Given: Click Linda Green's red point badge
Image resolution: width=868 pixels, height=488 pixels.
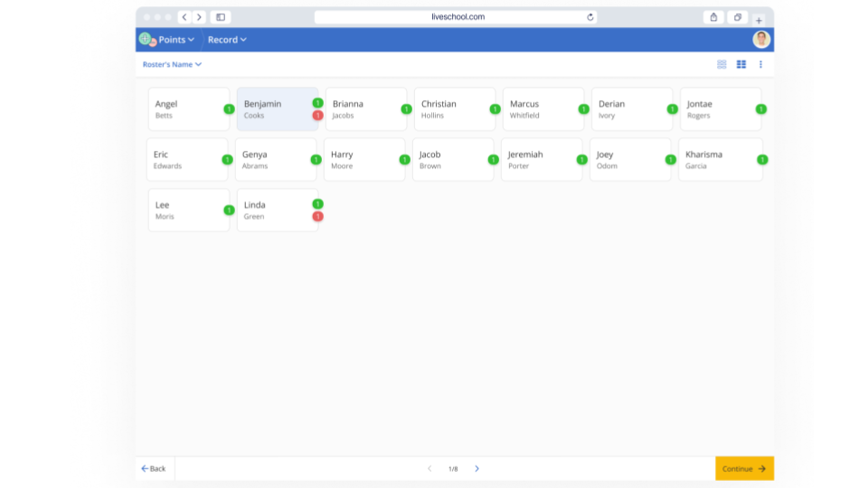Looking at the screenshot, I should tap(317, 216).
